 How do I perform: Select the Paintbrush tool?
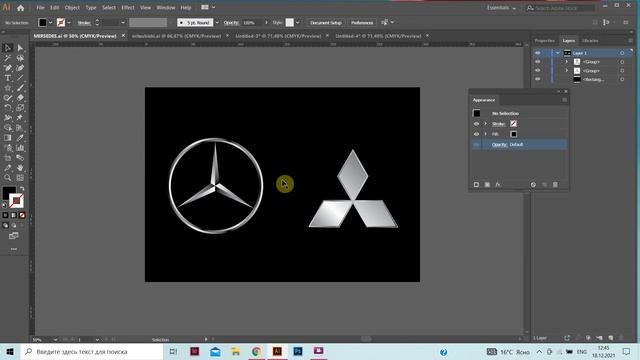pyautogui.click(x=20, y=88)
